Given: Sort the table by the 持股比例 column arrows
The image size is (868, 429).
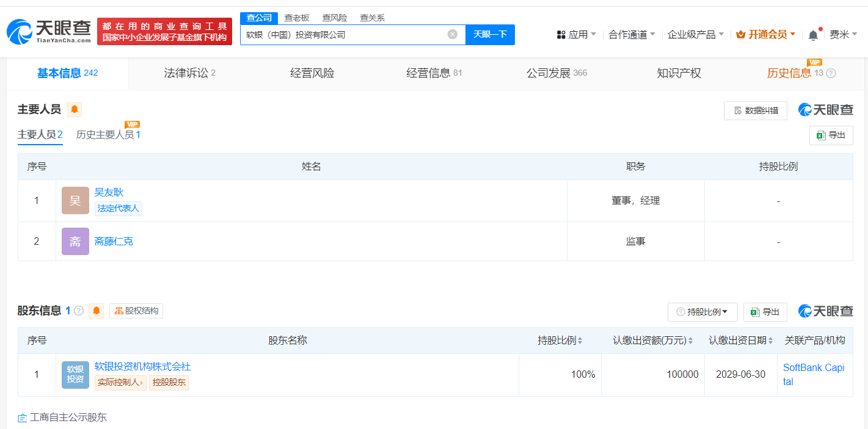Looking at the screenshot, I should point(580,341).
